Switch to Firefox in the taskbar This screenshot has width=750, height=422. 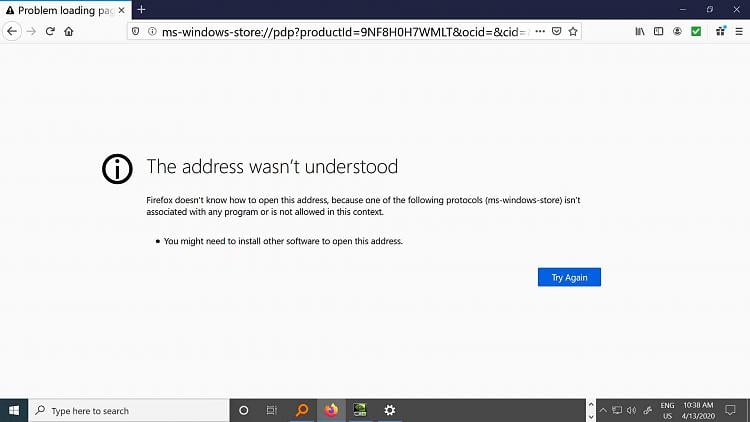tap(331, 411)
